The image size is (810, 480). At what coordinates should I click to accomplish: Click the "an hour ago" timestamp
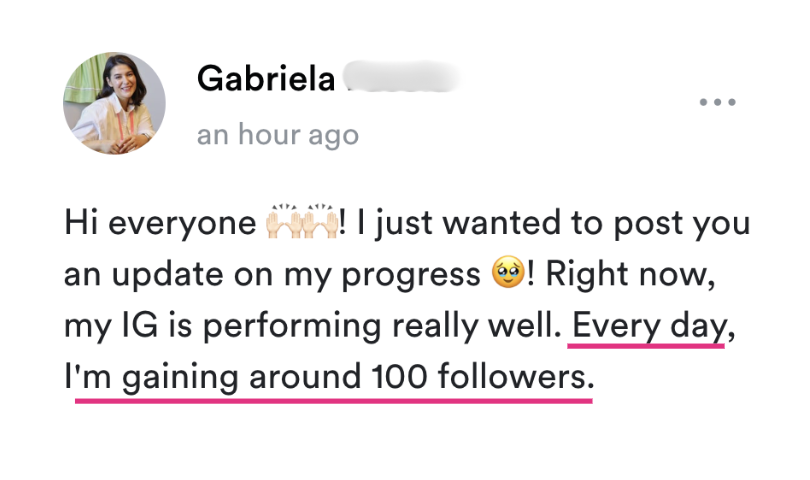pyautogui.click(x=278, y=135)
